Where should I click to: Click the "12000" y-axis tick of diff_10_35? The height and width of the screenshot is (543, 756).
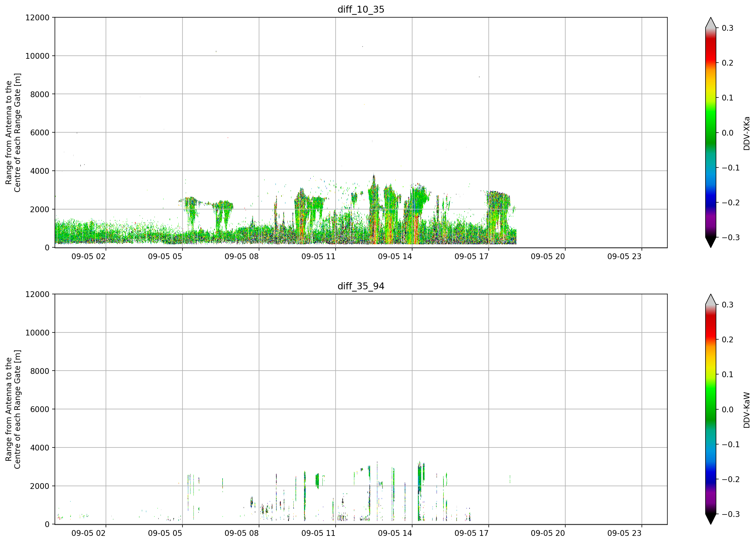37,18
